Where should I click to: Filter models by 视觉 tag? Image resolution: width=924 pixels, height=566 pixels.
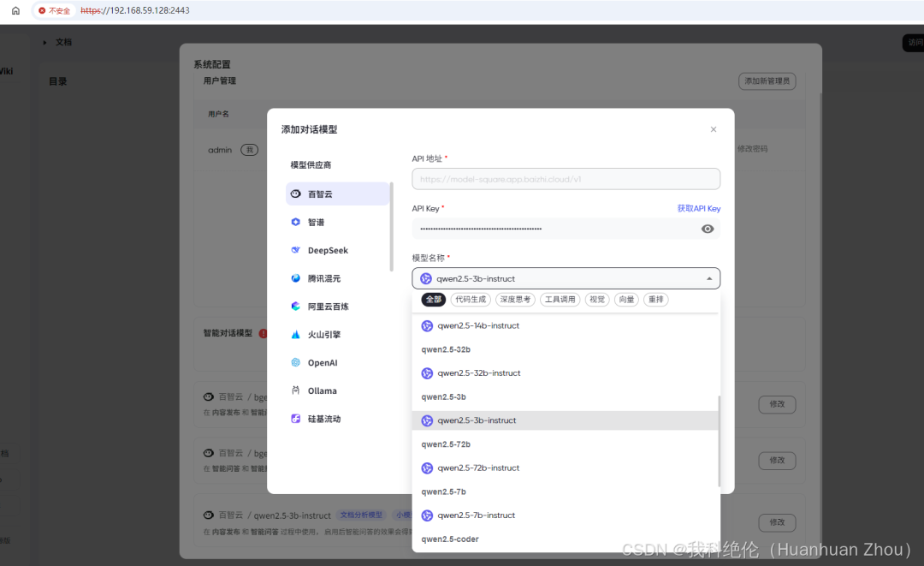tap(597, 300)
